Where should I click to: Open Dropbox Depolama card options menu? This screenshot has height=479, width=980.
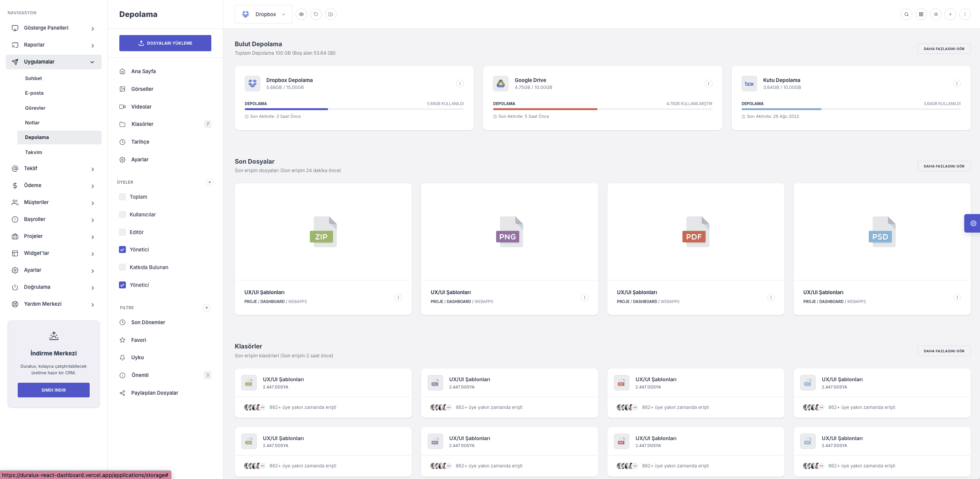tap(460, 84)
